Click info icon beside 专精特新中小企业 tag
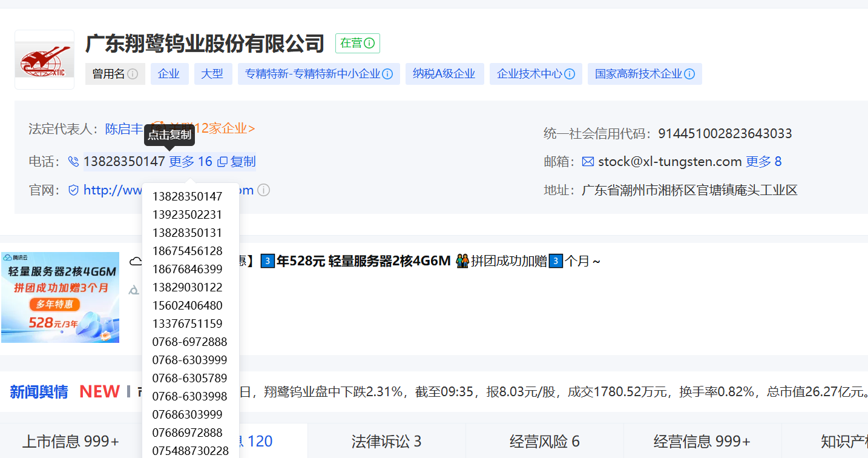Viewport: 868px width, 458px height. pyautogui.click(x=388, y=74)
